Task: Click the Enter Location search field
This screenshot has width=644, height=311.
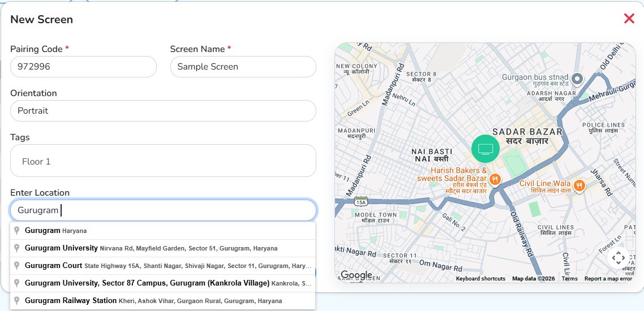Action: pos(163,210)
